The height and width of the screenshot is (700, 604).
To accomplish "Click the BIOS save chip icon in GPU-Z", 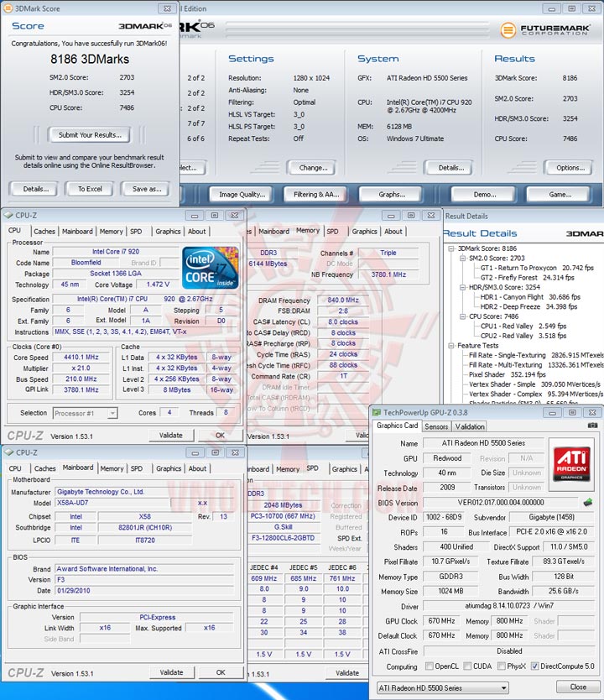I will click(588, 503).
